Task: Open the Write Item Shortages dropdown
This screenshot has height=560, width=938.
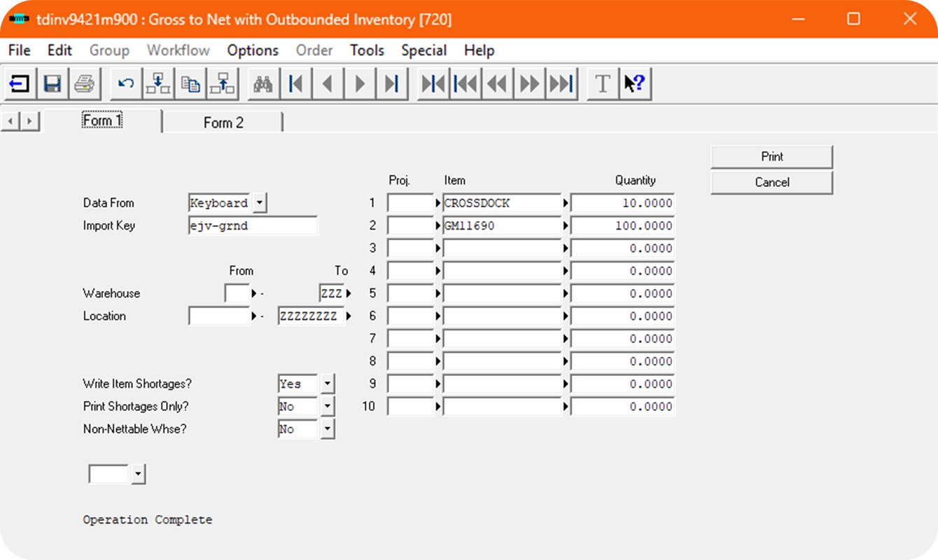Action: tap(328, 384)
